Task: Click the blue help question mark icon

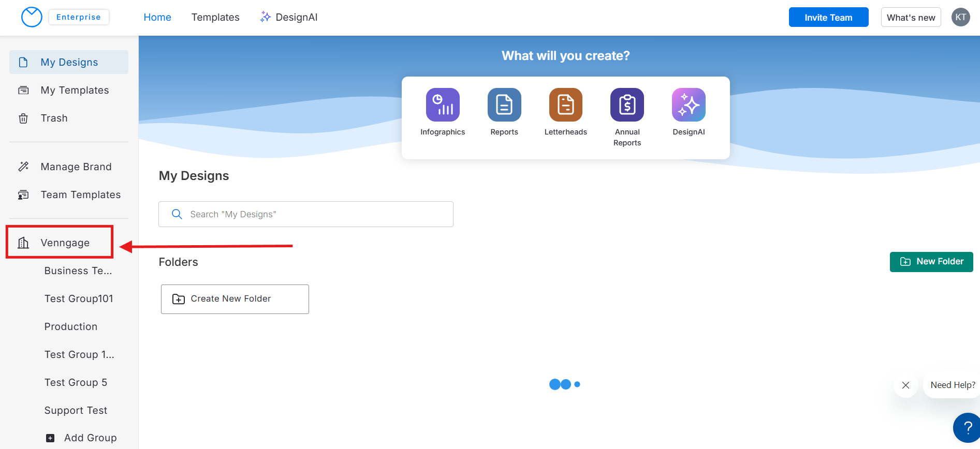Action: point(967,428)
